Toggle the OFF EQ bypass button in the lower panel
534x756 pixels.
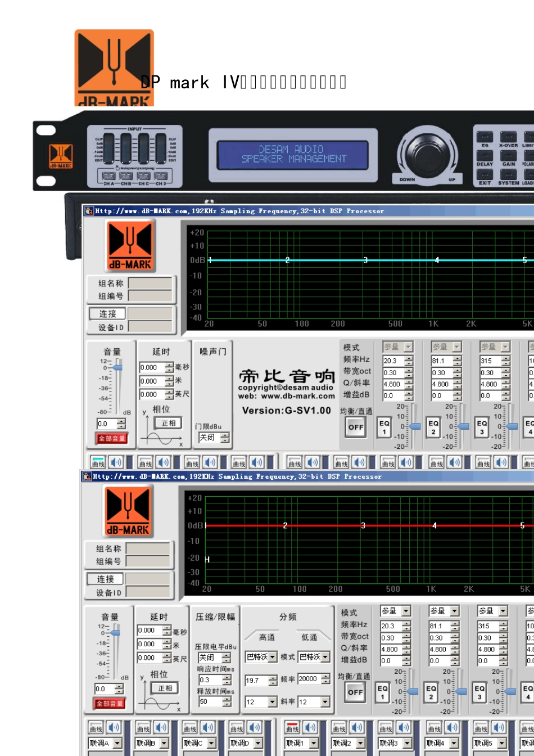pyautogui.click(x=355, y=692)
